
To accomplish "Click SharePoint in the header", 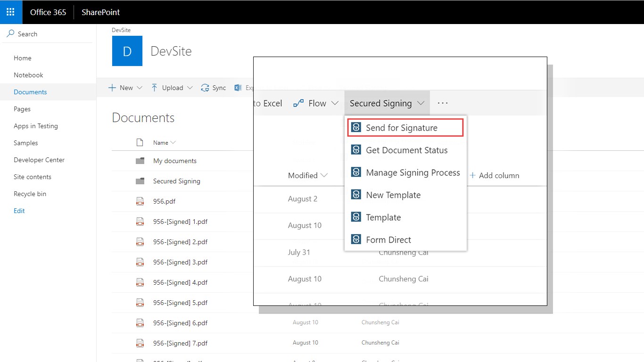I will click(x=101, y=12).
